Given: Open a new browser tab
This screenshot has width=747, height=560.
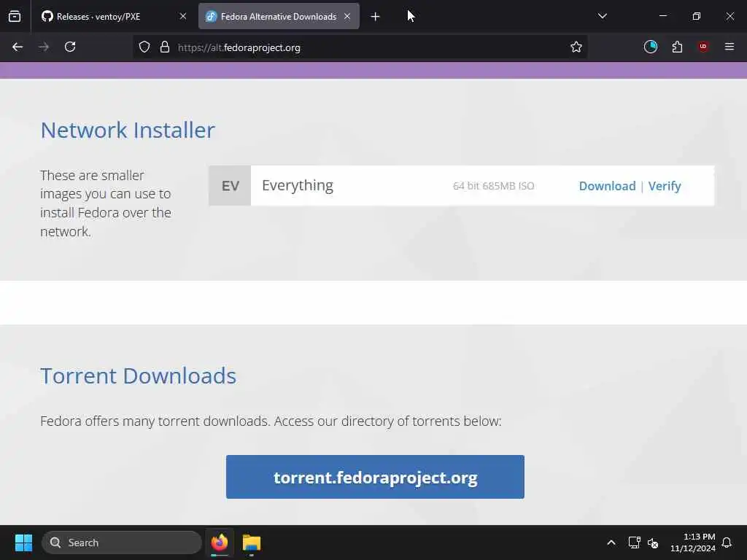Looking at the screenshot, I should coord(376,17).
